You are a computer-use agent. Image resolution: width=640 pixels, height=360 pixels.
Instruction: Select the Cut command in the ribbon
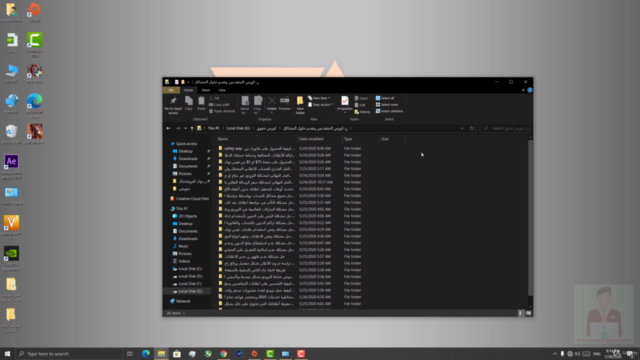point(215,98)
